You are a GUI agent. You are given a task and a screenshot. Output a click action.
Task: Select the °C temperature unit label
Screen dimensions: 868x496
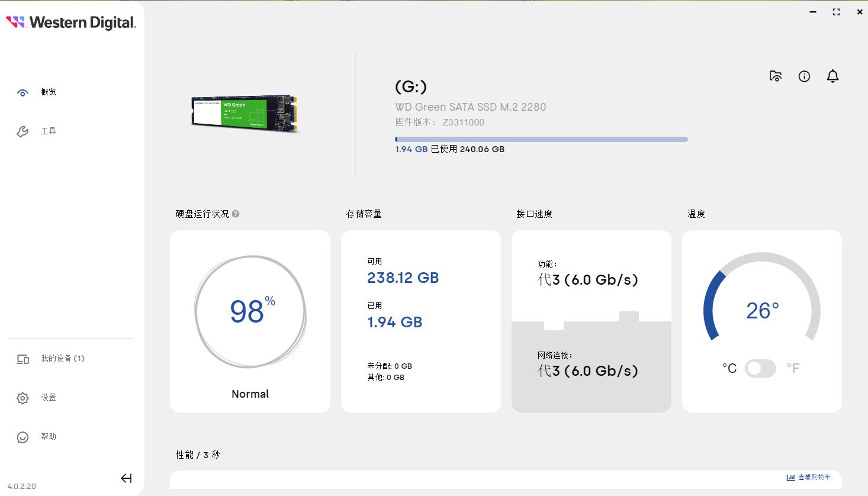tap(729, 368)
